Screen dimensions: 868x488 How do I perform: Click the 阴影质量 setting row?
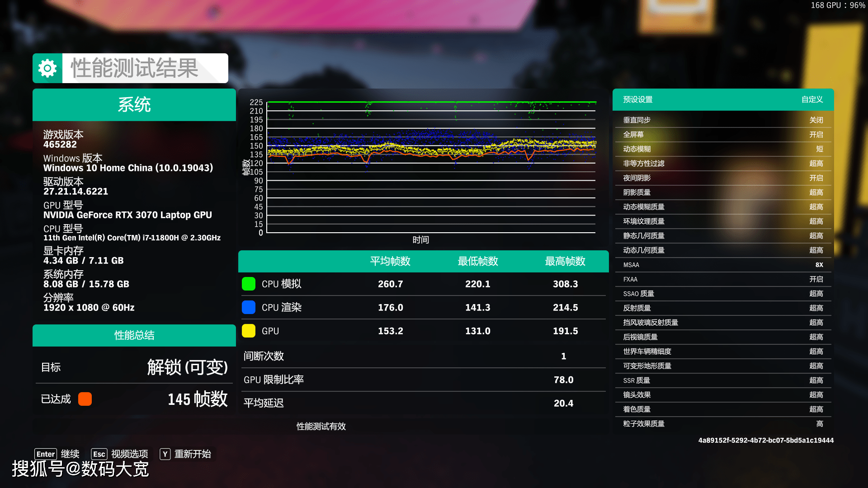pyautogui.click(x=723, y=192)
